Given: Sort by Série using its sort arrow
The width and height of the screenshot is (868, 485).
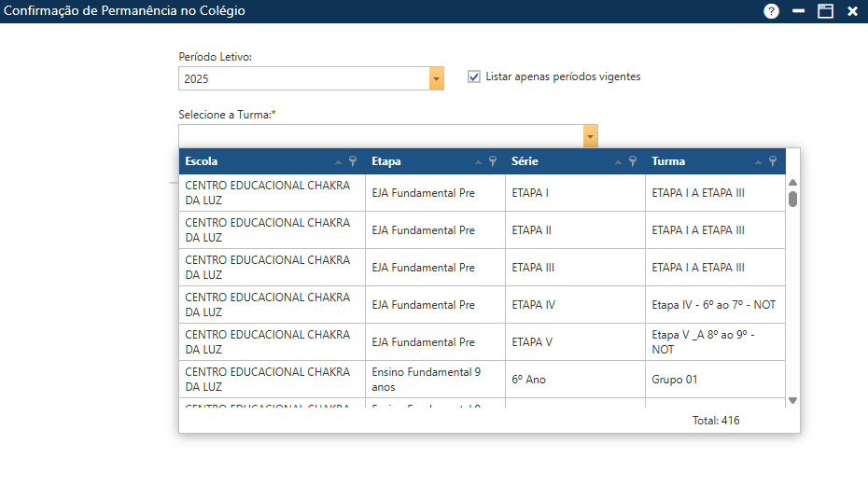Looking at the screenshot, I should click(619, 162).
